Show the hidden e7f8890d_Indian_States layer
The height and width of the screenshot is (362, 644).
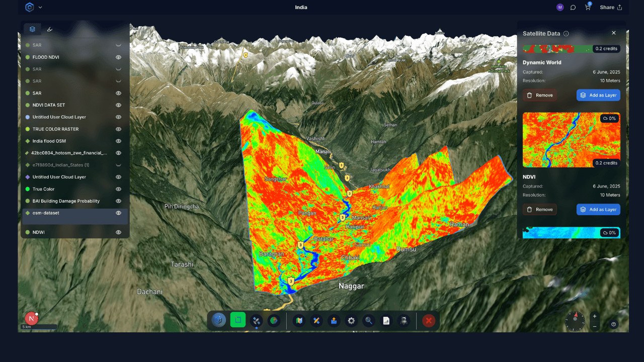pyautogui.click(x=119, y=165)
